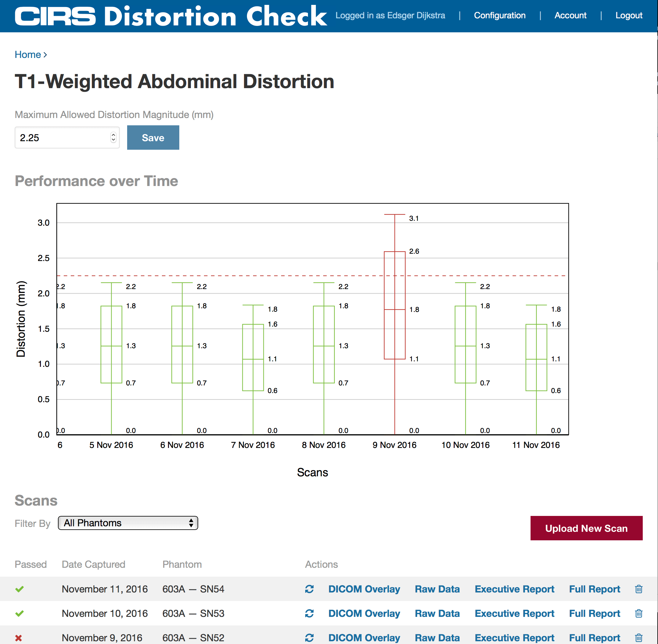Click refresh icon for November 11 scan
The width and height of the screenshot is (658, 644).
coord(309,589)
